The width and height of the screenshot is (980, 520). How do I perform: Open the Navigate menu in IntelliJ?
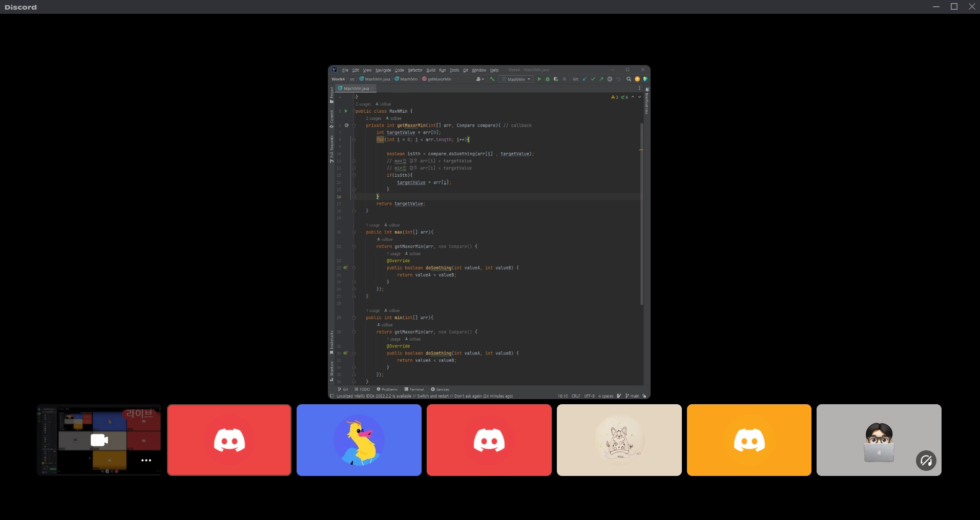383,70
